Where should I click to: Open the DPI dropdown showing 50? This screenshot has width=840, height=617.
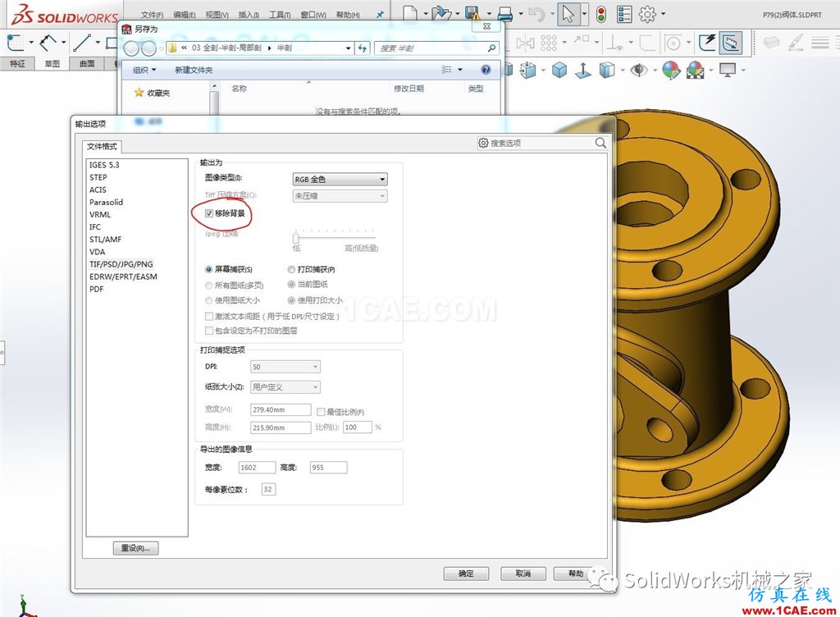tap(285, 366)
